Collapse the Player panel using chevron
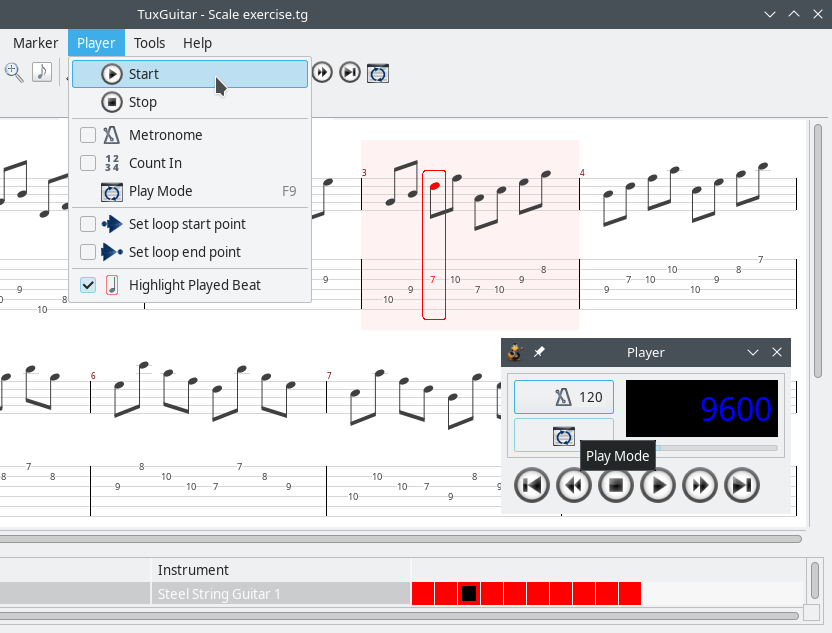The width and height of the screenshot is (832, 633). coord(753,352)
